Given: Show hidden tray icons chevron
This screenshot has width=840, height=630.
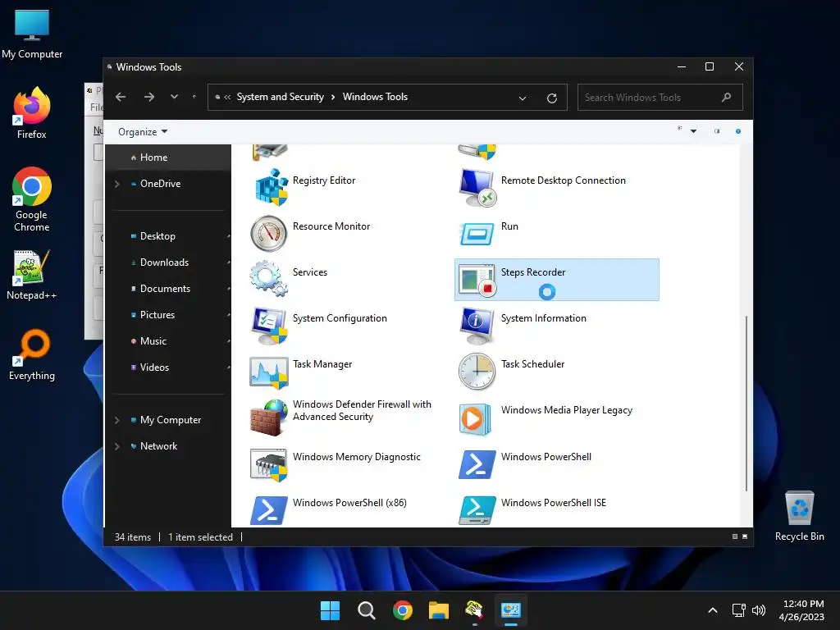Looking at the screenshot, I should [x=713, y=610].
